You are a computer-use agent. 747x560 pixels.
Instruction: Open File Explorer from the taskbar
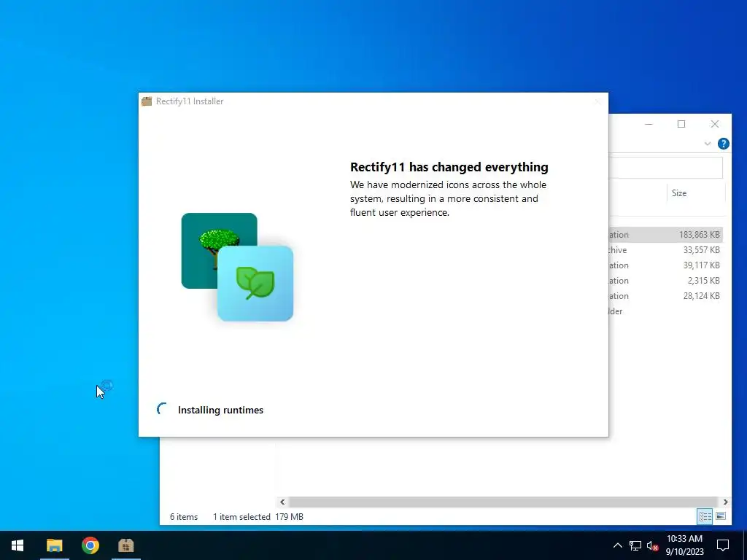click(54, 545)
